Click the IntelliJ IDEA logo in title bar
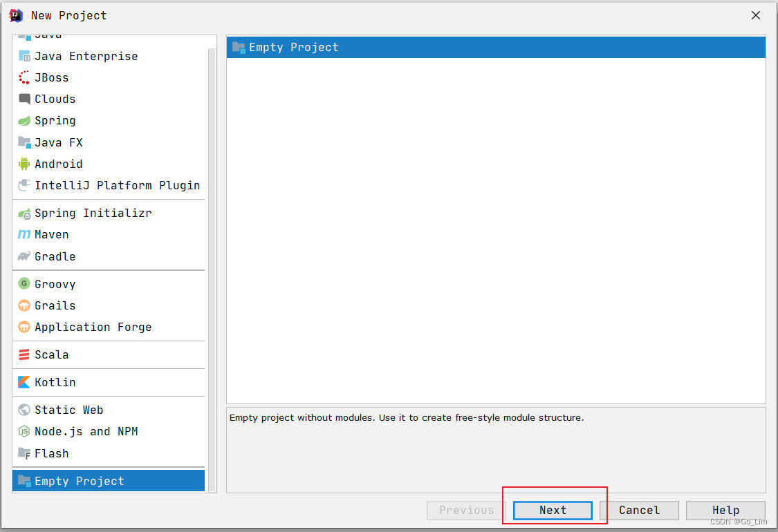 (16, 15)
